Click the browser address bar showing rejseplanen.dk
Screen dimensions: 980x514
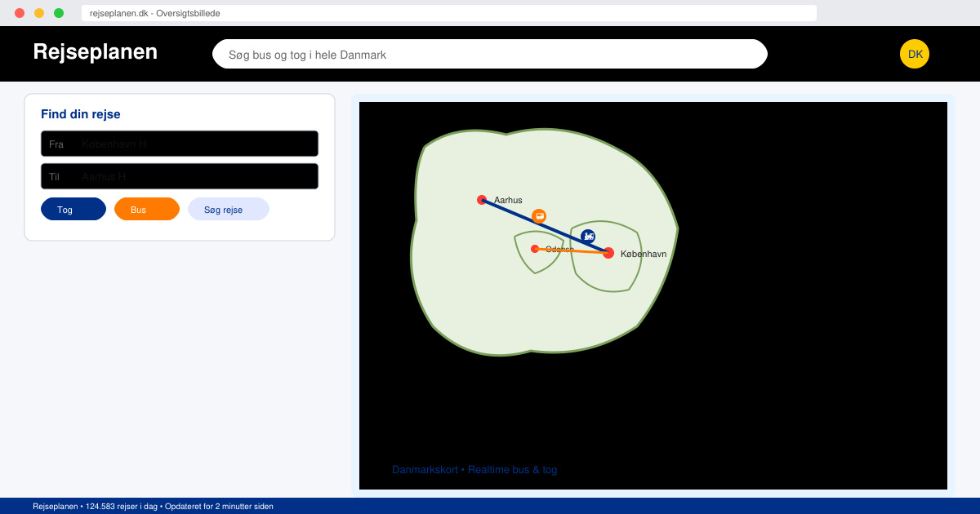pos(449,13)
